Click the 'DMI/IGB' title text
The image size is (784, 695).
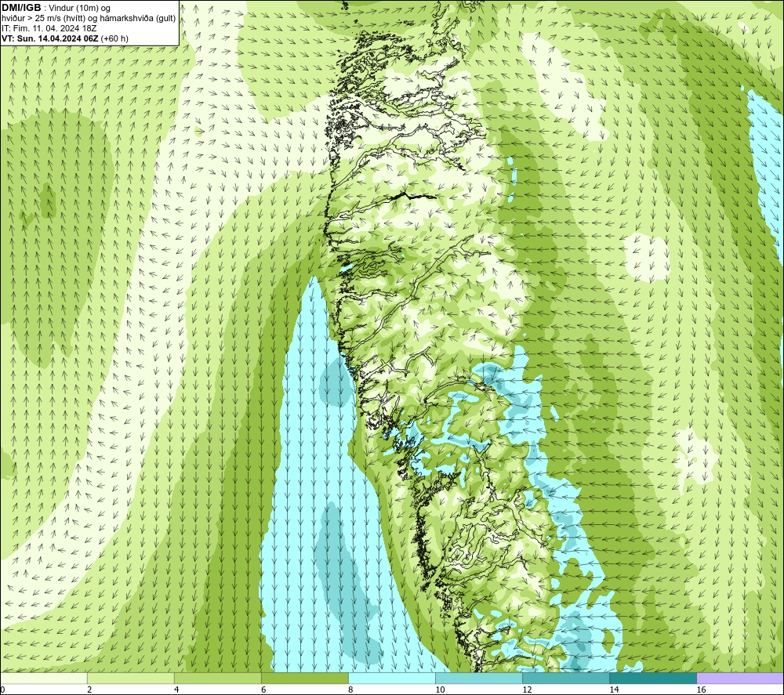pyautogui.click(x=21, y=8)
